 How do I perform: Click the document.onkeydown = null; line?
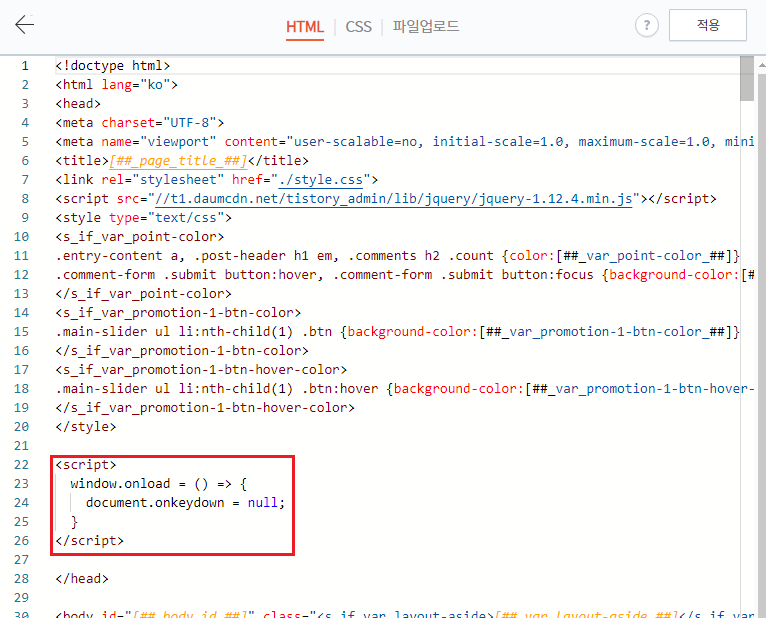185,503
